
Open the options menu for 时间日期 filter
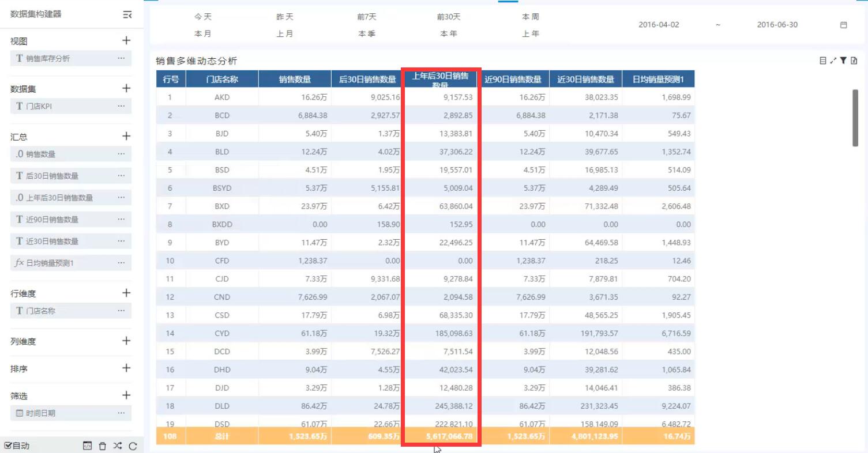[121, 413]
